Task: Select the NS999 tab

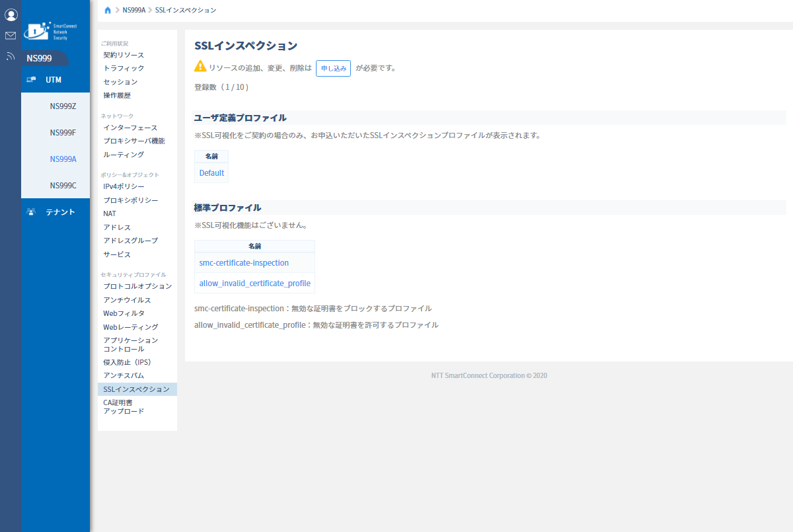Action: (45, 58)
